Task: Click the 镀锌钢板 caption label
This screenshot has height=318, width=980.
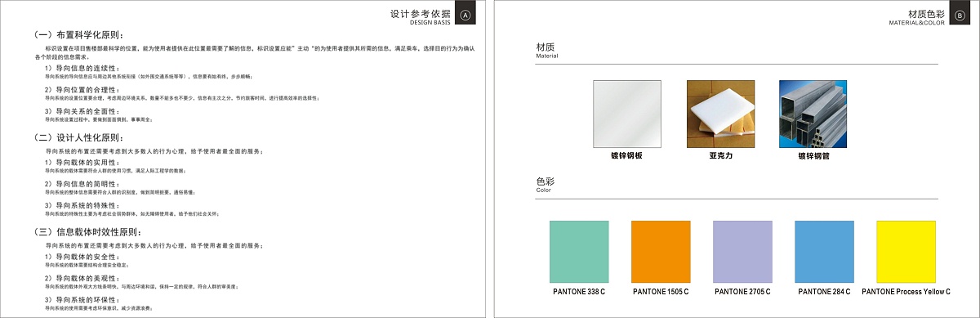Action: point(626,155)
